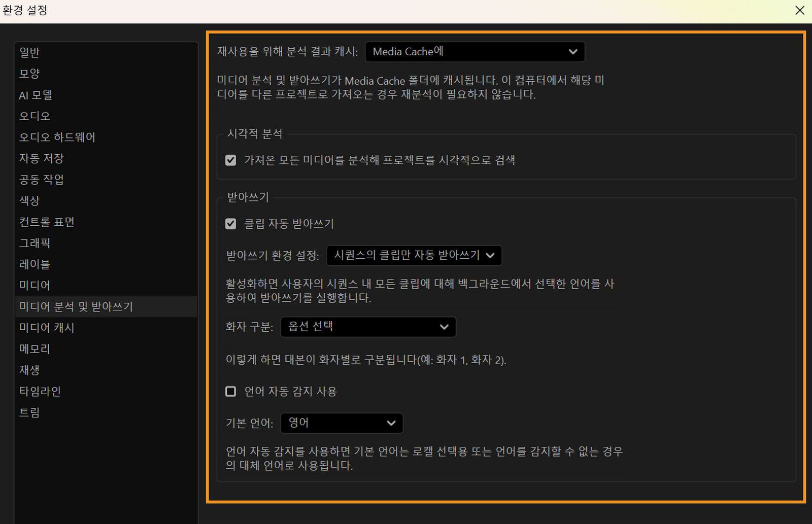Viewport: 812px width, 524px height.
Task: Open the Media Cache 캐시 dropdown
Action: tap(475, 51)
